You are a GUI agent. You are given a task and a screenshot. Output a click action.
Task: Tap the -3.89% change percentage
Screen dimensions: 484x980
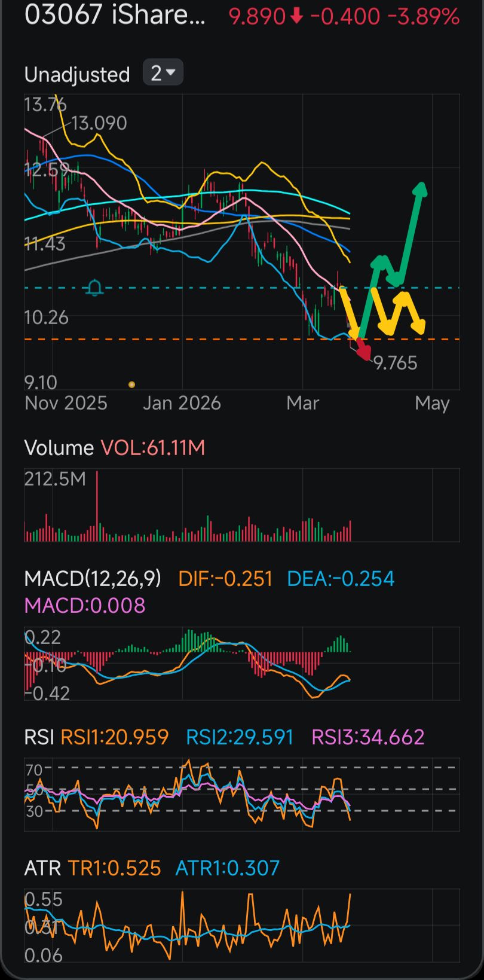click(x=424, y=17)
